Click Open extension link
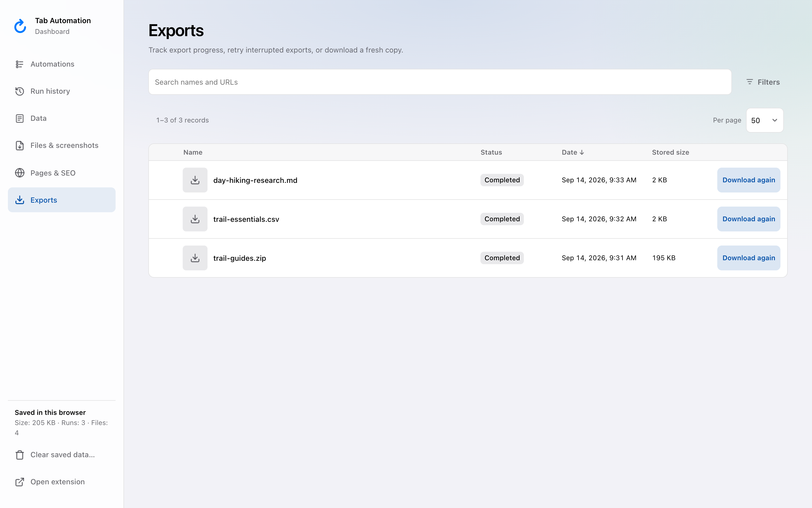Image resolution: width=812 pixels, height=508 pixels. tap(62, 482)
